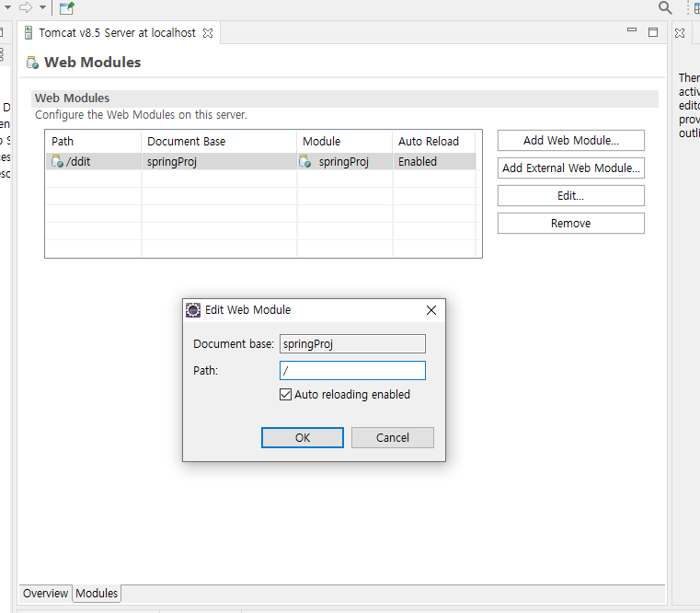Image resolution: width=700 pixels, height=613 pixels.
Task: Maximize the editor area
Action: (653, 32)
